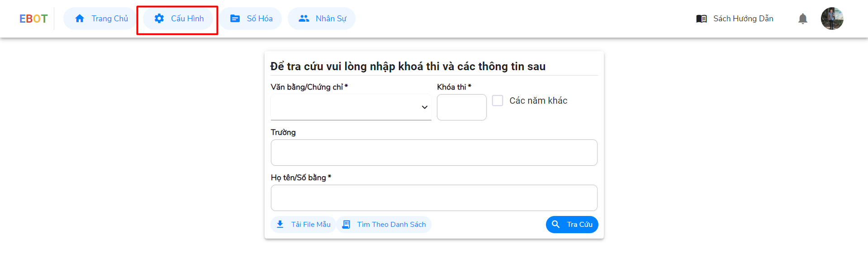Click the people icon for Nhân Sự
Image resolution: width=868 pixels, height=254 pixels.
(304, 19)
